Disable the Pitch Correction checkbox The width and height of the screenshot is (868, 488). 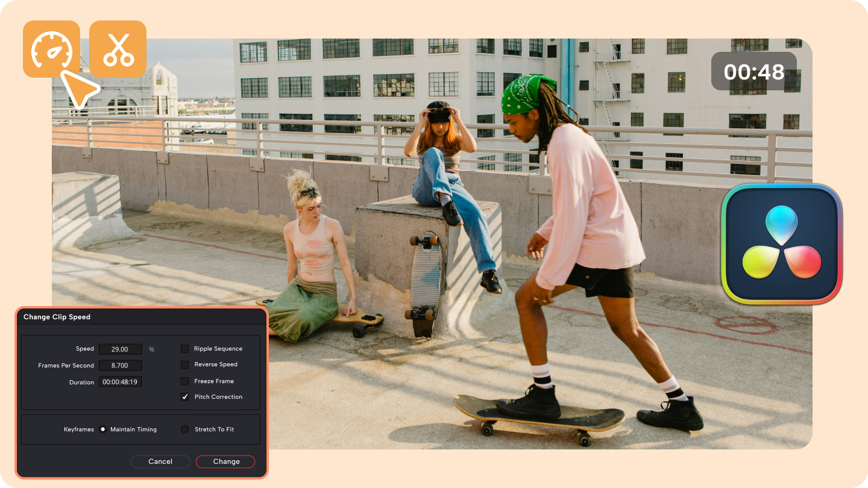(x=184, y=396)
